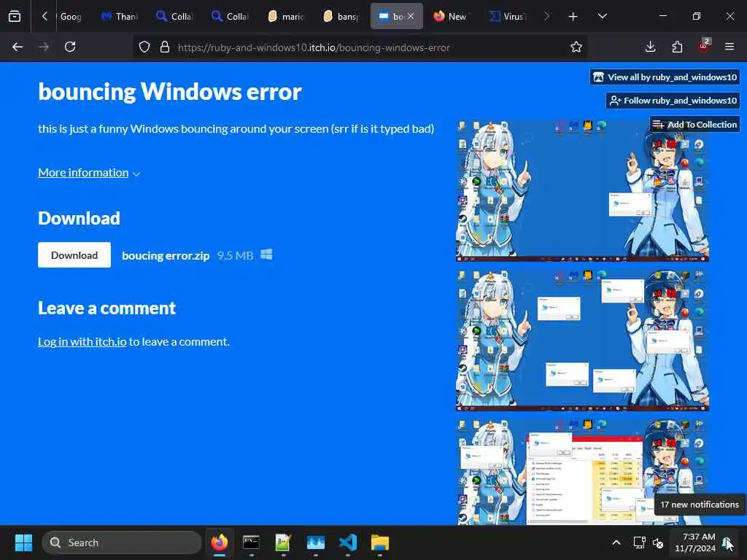Click the bouncing Windows error title
This screenshot has height=560, width=747.
tap(169, 91)
